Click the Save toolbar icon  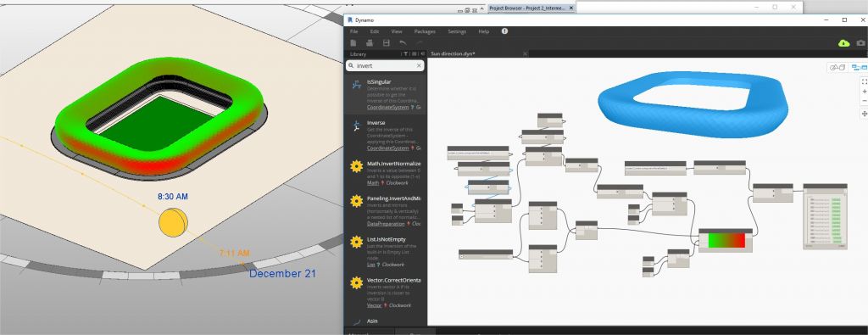pos(387,42)
